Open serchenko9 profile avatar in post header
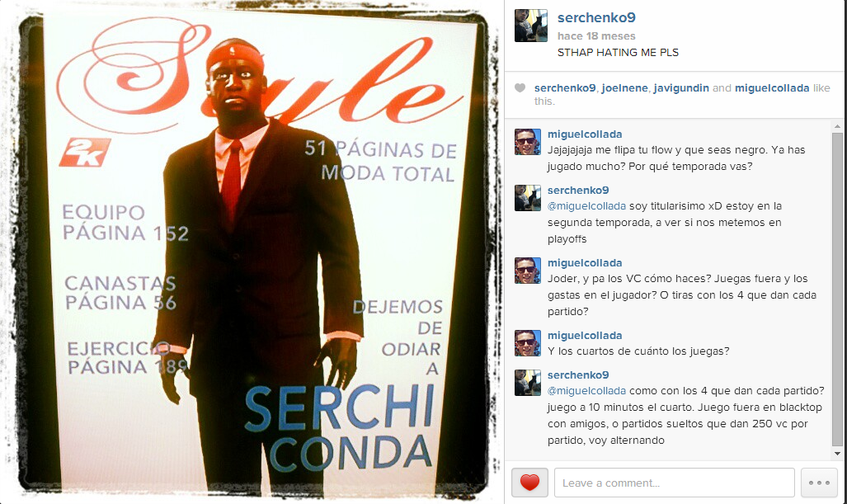This screenshot has width=847, height=504. pyautogui.click(x=530, y=26)
